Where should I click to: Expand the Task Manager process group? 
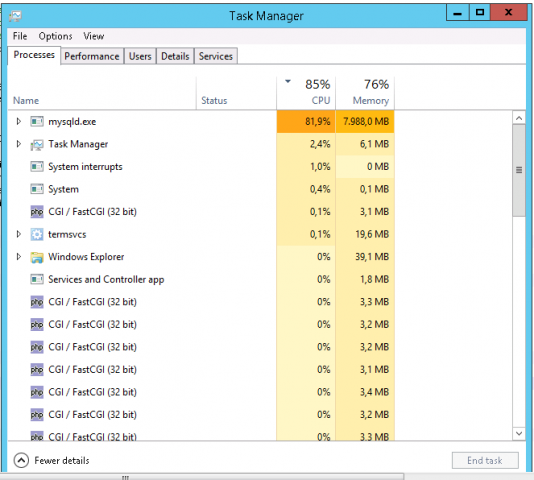pos(19,144)
